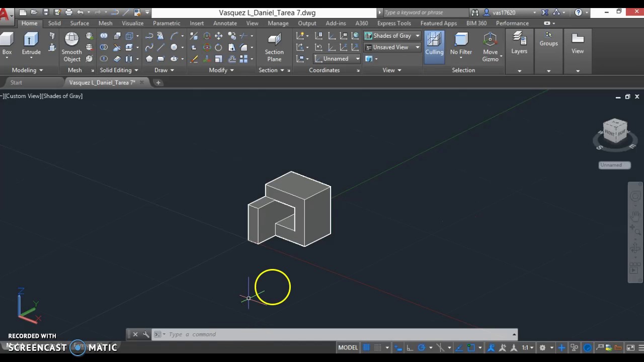The width and height of the screenshot is (644, 362).
Task: Toggle Hardware Acceleration icon in status bar
Action: (x=587, y=347)
